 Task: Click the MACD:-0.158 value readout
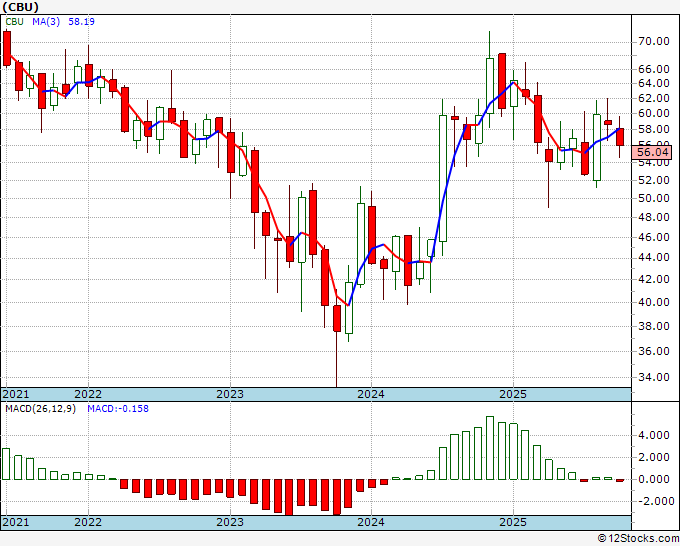(118, 409)
